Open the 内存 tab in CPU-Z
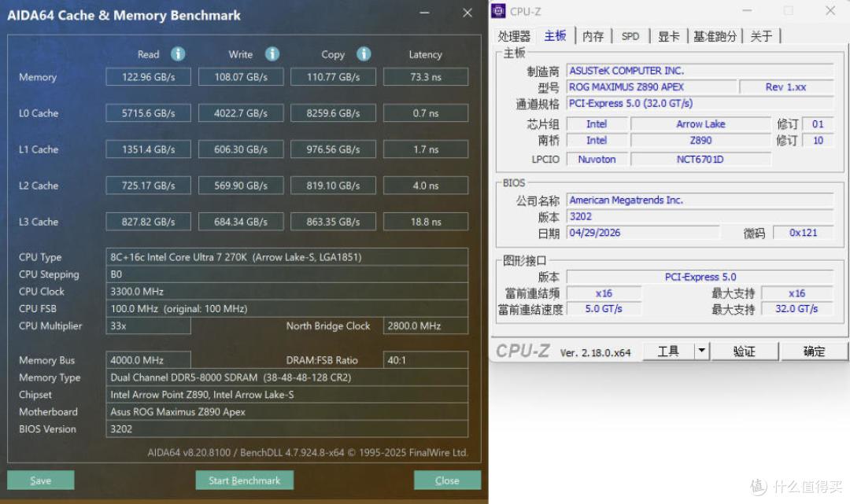 (593, 36)
